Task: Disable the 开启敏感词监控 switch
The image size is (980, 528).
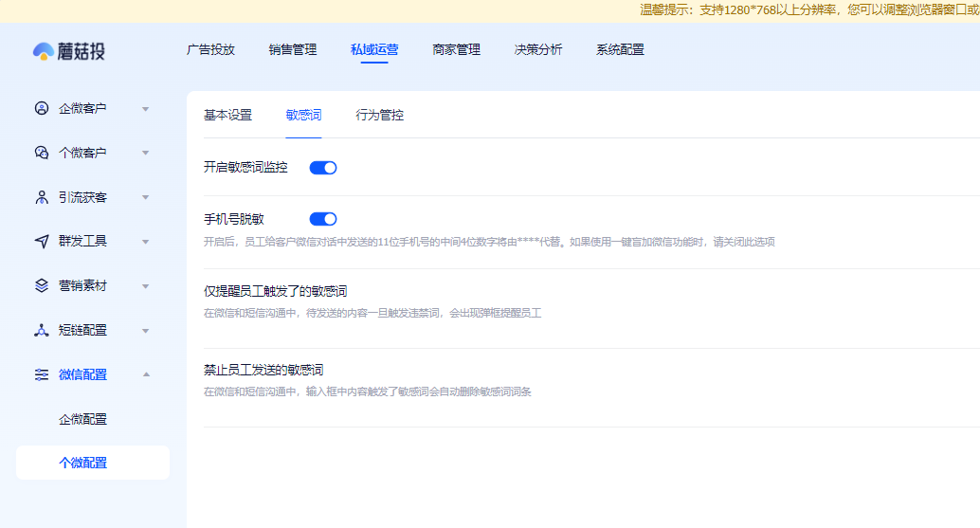Action: coord(323,168)
